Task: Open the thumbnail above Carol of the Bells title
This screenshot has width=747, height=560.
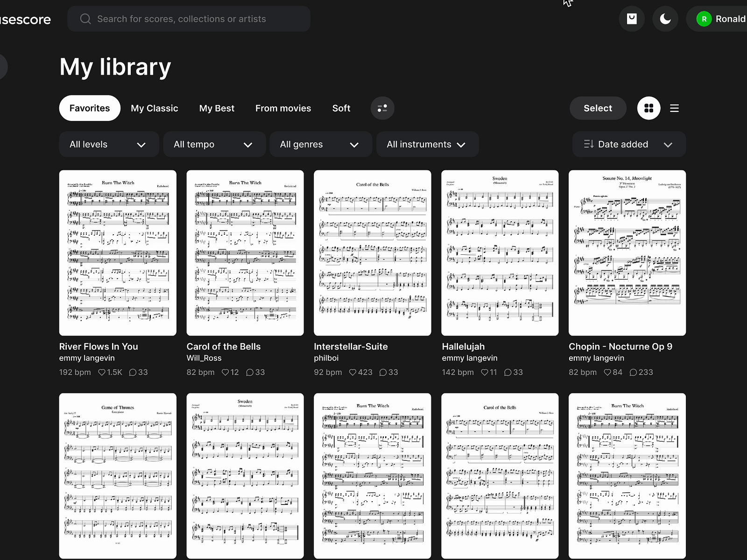Action: [245, 253]
